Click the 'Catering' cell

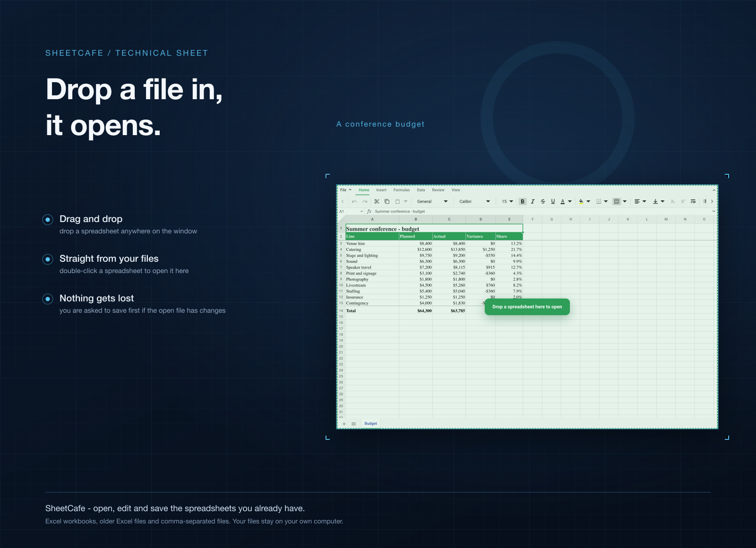[372, 249]
